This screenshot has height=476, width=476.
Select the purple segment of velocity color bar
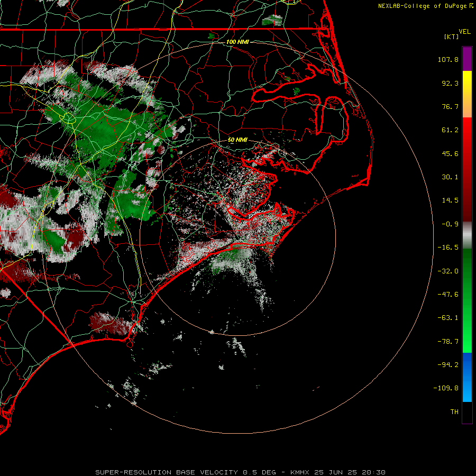click(467, 59)
